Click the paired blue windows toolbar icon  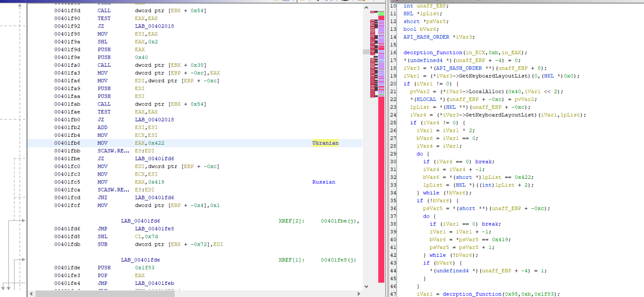pos(328,1)
